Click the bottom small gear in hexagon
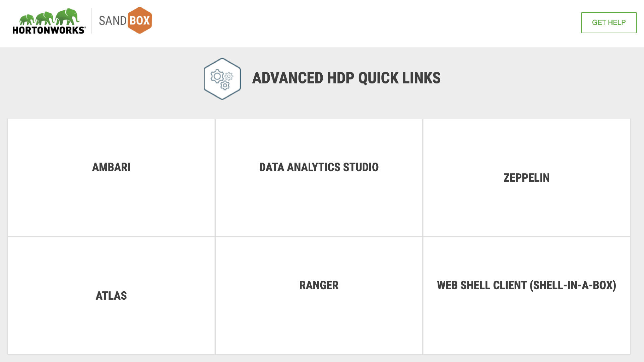The image size is (644, 362). point(225,86)
